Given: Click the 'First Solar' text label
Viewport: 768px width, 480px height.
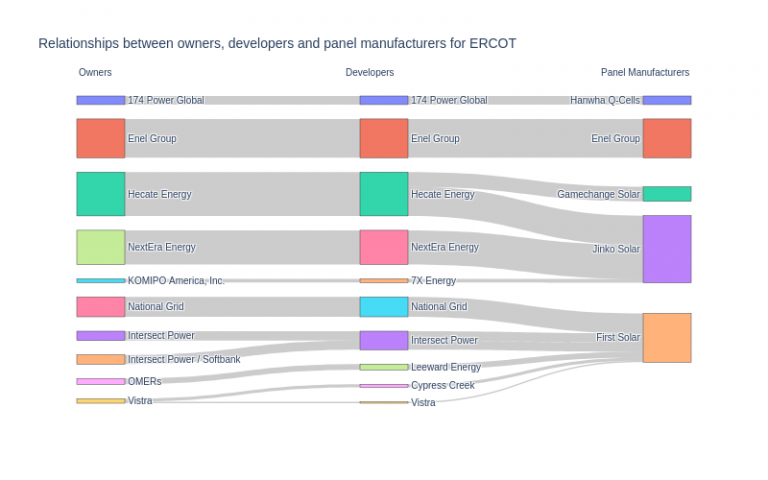Looking at the screenshot, I should click(x=618, y=337).
